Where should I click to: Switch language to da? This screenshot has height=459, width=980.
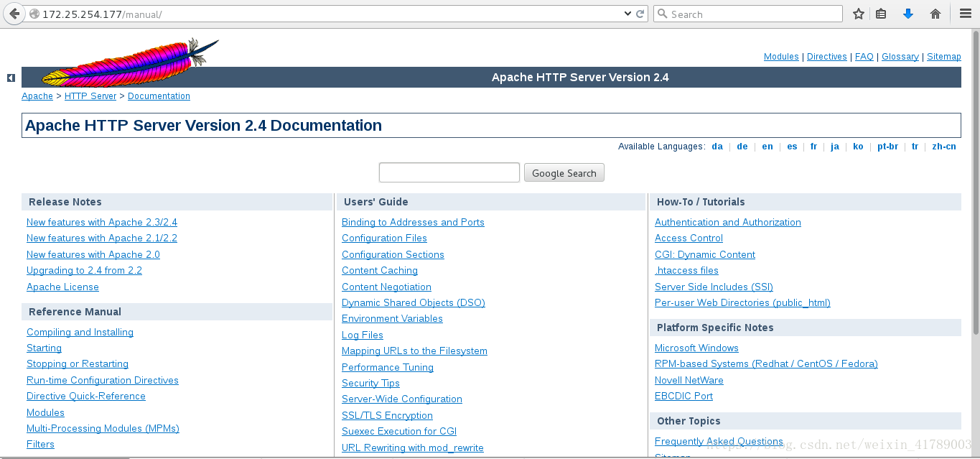[x=717, y=147]
